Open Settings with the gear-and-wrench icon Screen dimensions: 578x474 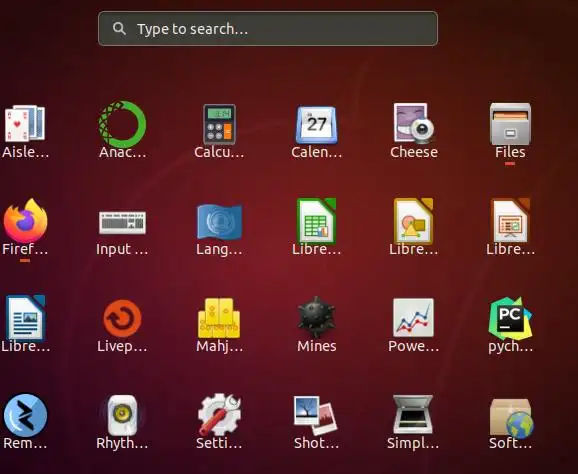click(219, 414)
